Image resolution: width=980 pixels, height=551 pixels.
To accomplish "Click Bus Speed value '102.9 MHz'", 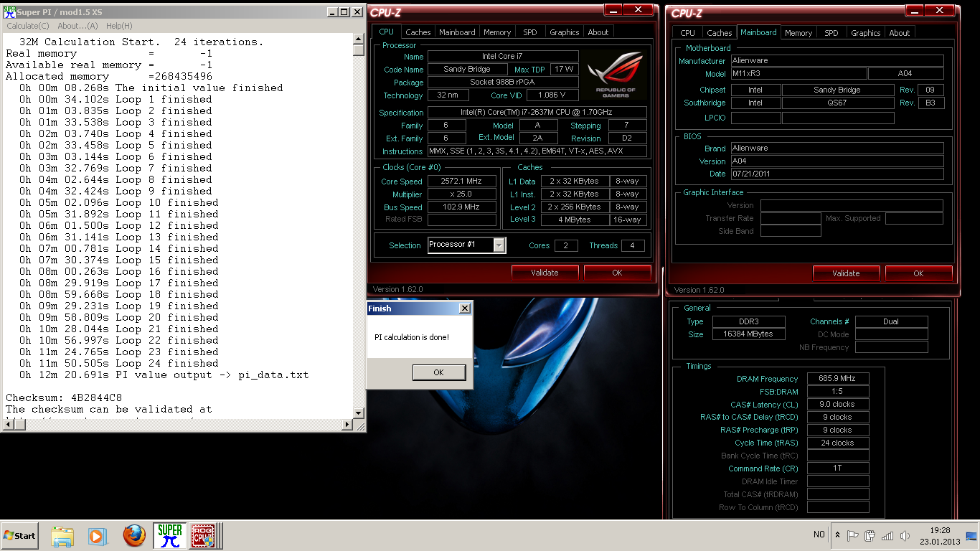I will point(462,207).
